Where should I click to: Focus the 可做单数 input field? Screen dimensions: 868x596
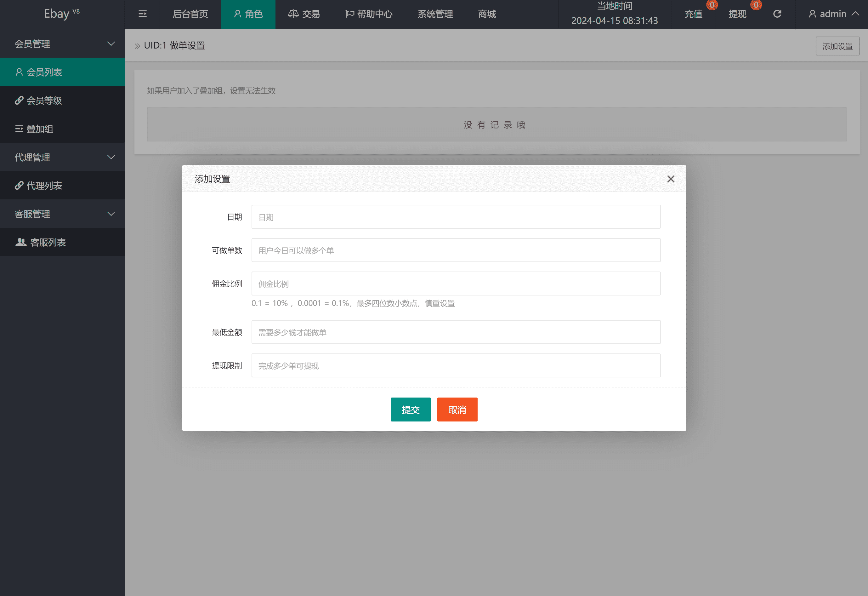pyautogui.click(x=456, y=250)
